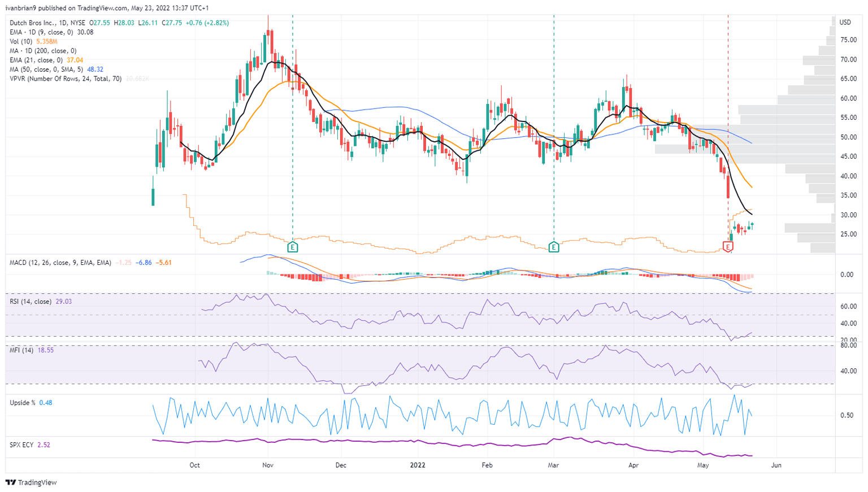Viewport: 868px width, 492px height.
Task: Click the Upside % value 0.48
Action: [x=46, y=403]
